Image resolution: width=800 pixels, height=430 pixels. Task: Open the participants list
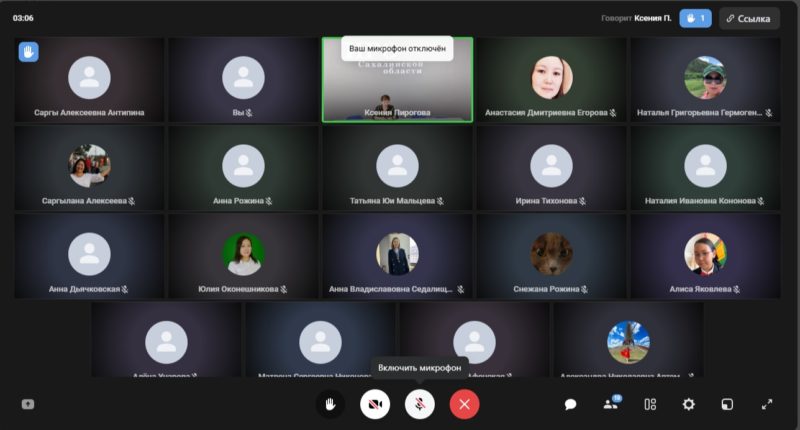(611, 403)
